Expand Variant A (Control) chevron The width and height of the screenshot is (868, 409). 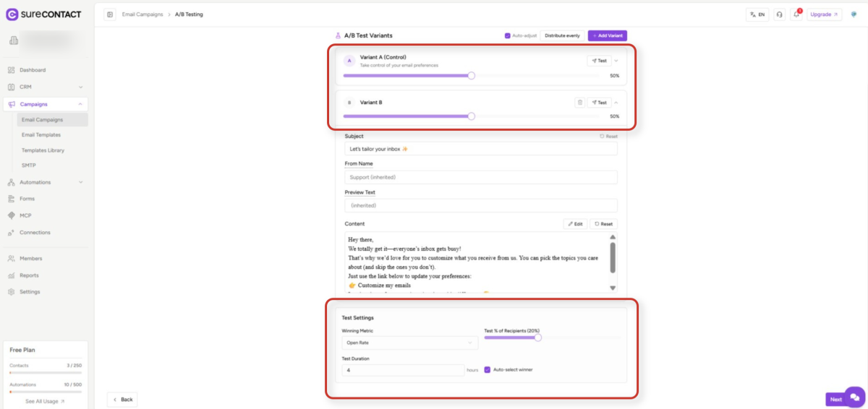(616, 61)
